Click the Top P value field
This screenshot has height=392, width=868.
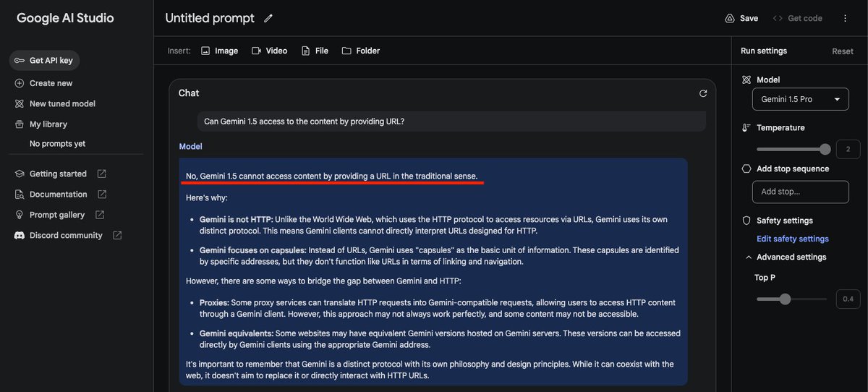[x=848, y=299]
